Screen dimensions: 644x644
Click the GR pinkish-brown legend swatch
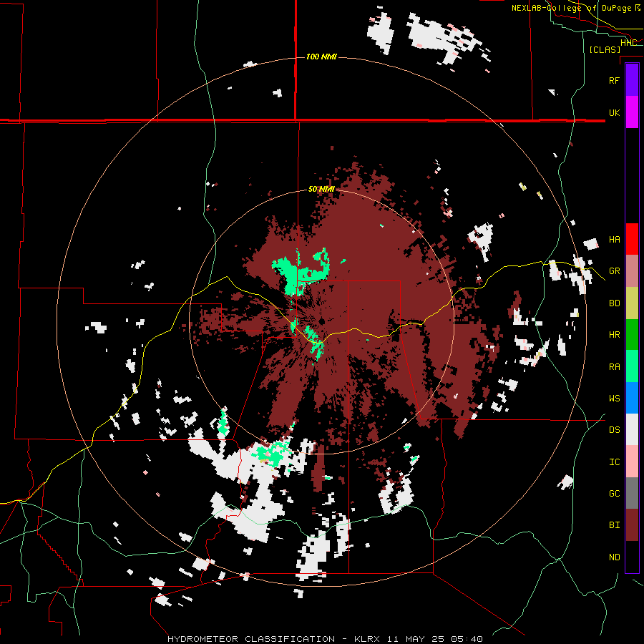(x=632, y=271)
